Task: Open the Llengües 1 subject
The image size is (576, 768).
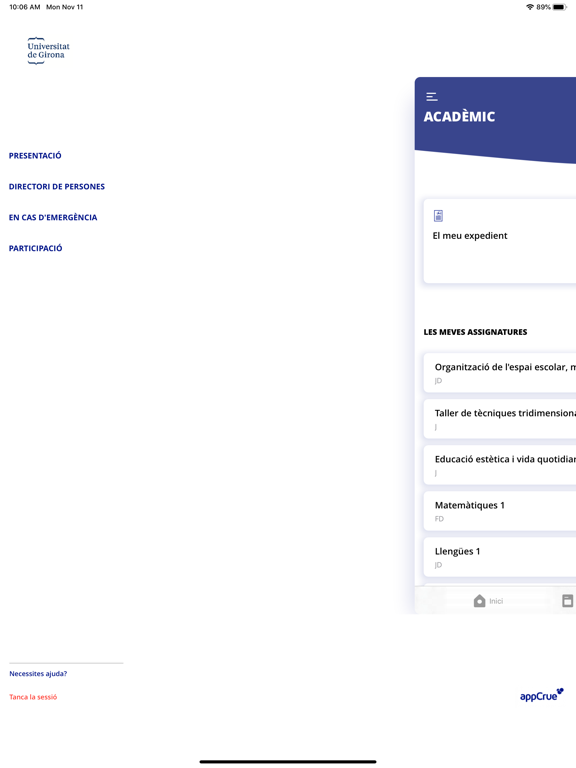Action: tap(500, 557)
